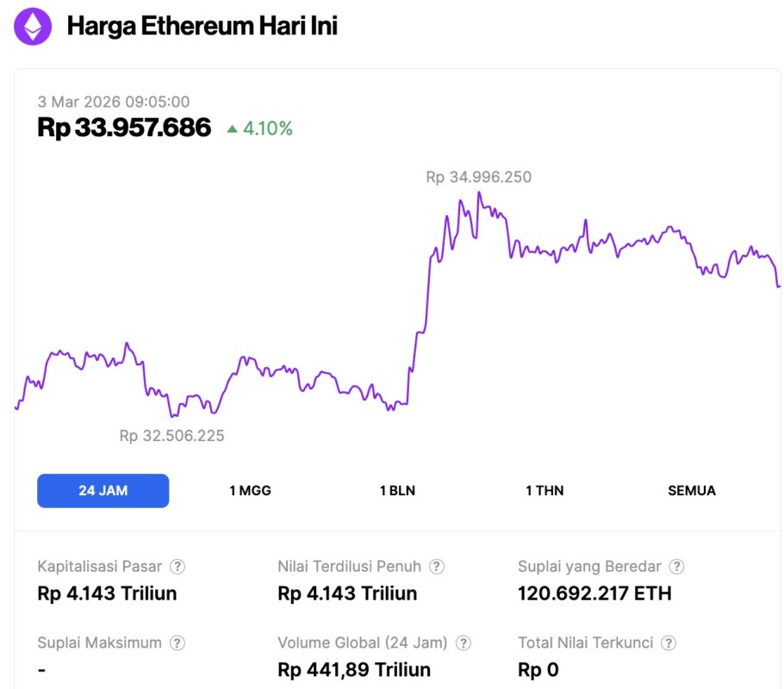
Task: Show info for Volume Global (24 Jam)
Action: pos(464,642)
